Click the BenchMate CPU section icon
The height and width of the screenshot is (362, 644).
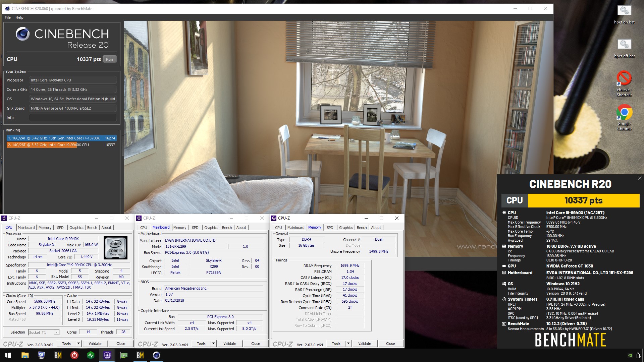[504, 213]
